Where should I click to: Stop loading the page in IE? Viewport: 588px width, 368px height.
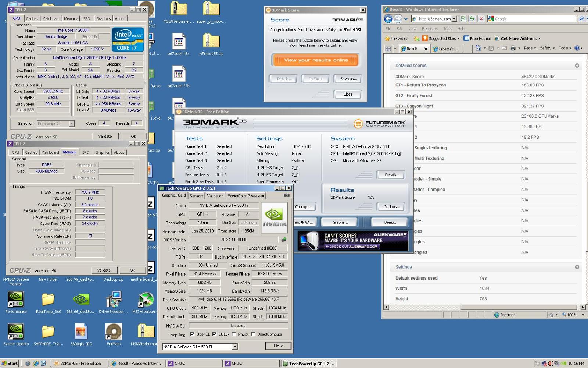pos(481,18)
